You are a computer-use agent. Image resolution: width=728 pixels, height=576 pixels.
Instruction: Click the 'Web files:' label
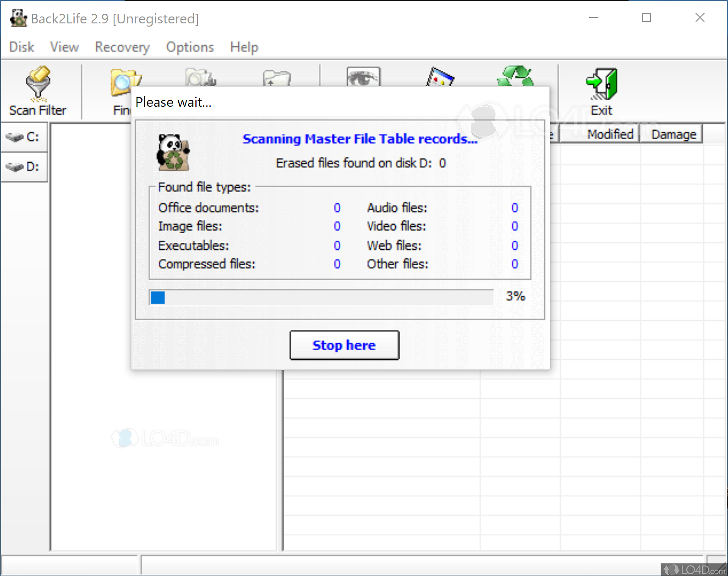(x=394, y=246)
